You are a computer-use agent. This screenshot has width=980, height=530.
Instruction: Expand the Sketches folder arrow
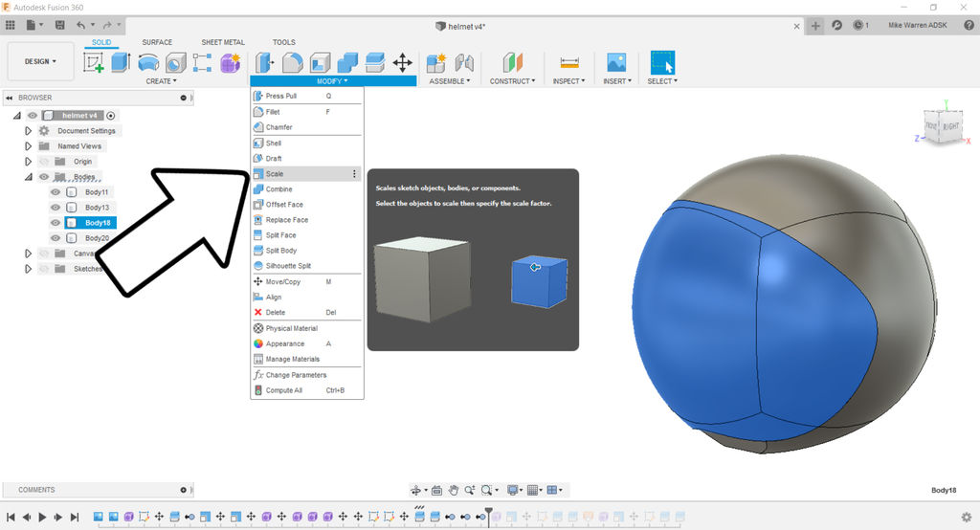[28, 269]
